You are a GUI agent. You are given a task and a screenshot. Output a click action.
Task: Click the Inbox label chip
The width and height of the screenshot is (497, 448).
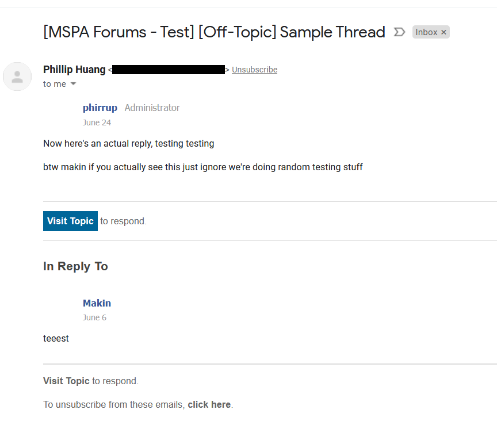pyautogui.click(x=426, y=33)
